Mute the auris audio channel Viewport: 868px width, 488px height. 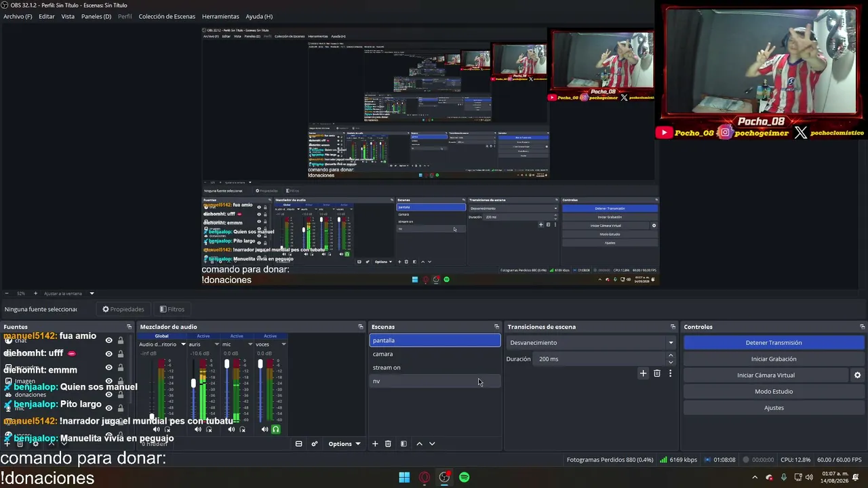(198, 429)
